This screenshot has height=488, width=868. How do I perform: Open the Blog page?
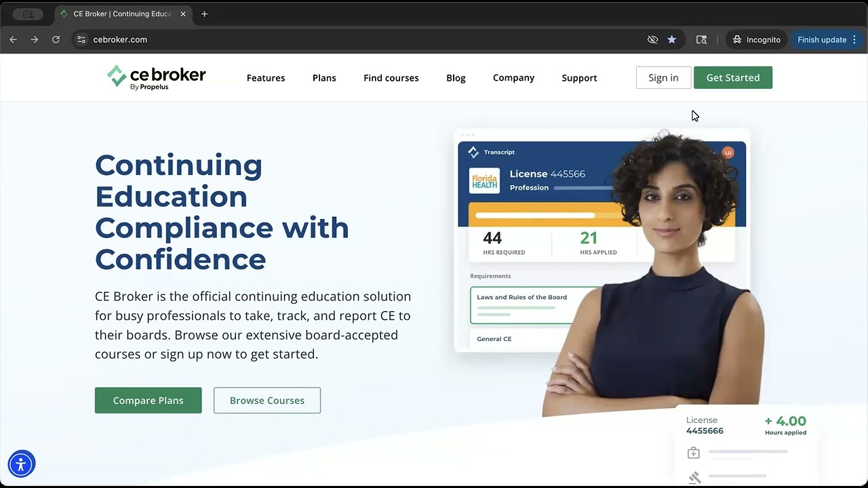tap(456, 78)
